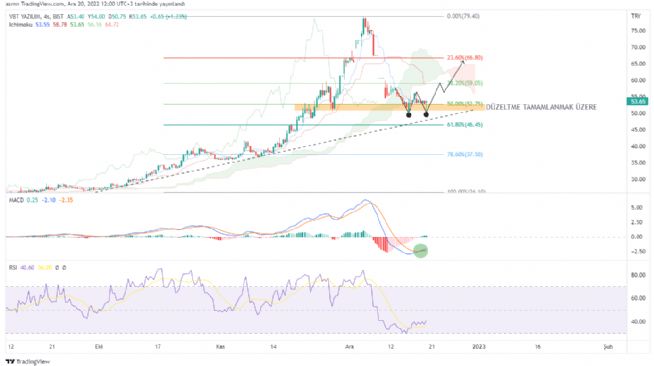Click the second black dot bottom marker
The width and height of the screenshot is (654, 366).
click(426, 114)
